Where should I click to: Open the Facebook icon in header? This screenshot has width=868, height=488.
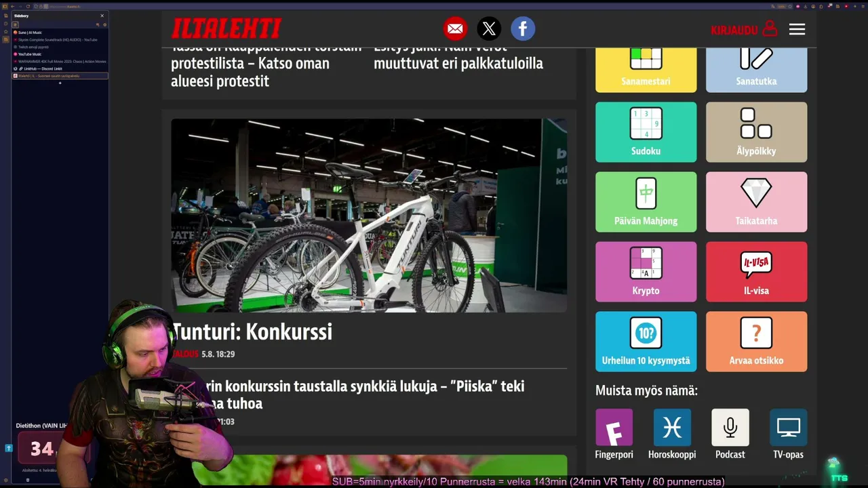coord(523,28)
